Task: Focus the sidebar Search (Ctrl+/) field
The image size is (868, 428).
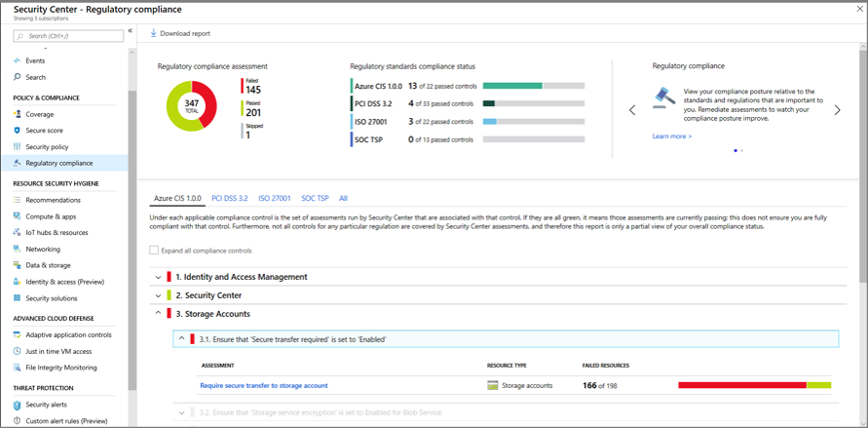Action: (68, 36)
